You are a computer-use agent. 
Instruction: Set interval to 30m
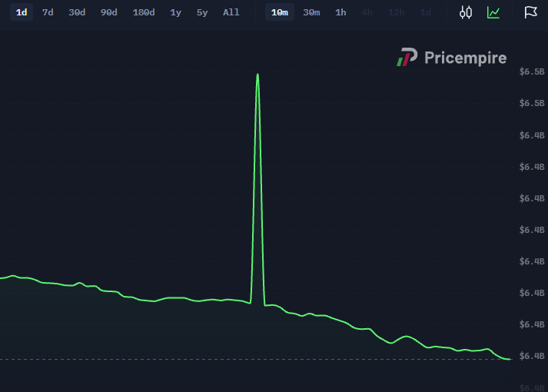coord(311,12)
